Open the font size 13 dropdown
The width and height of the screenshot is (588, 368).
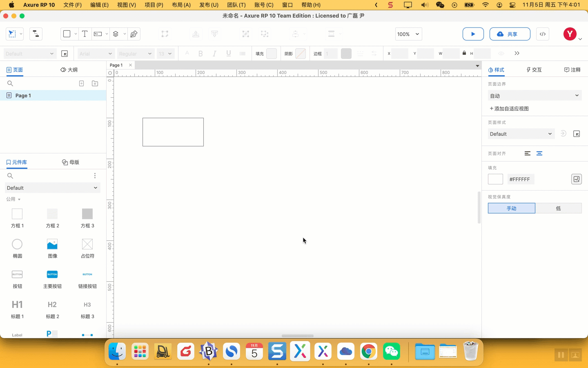point(165,54)
